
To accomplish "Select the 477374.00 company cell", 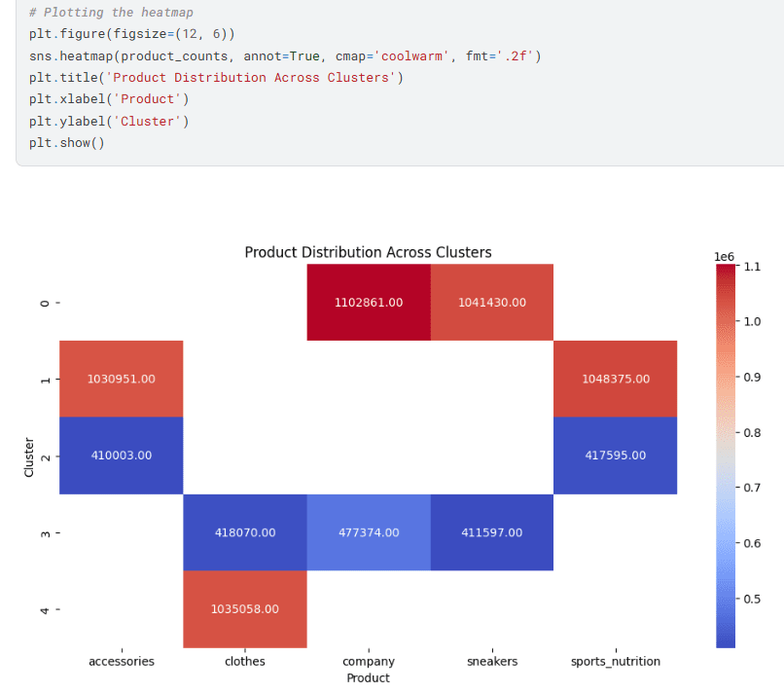I will [x=368, y=532].
